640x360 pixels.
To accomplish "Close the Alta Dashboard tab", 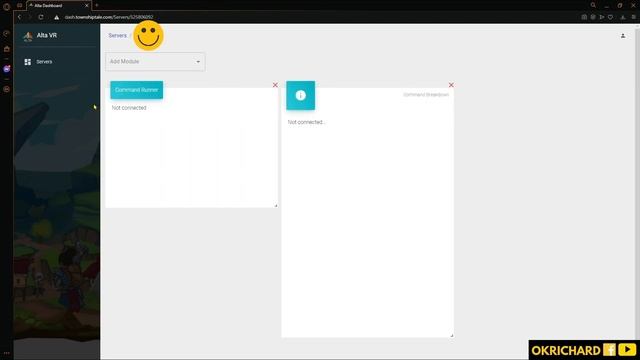I will coord(87,6).
